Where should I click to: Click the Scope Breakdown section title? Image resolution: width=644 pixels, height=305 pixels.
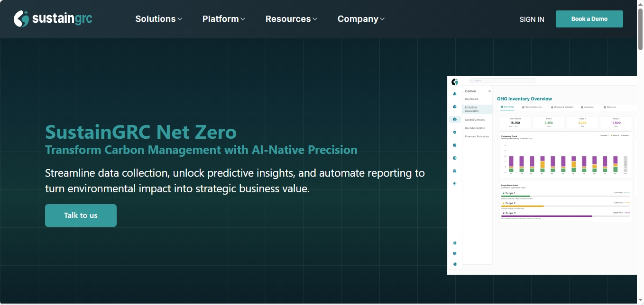point(509,185)
